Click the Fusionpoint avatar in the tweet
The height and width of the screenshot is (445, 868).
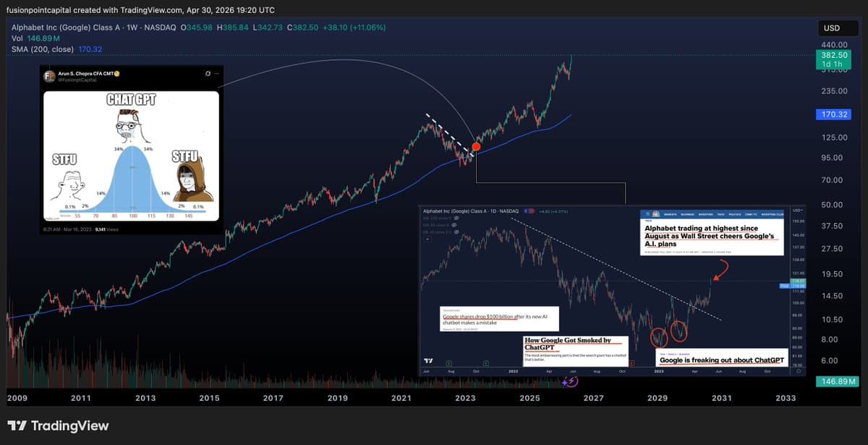49,76
